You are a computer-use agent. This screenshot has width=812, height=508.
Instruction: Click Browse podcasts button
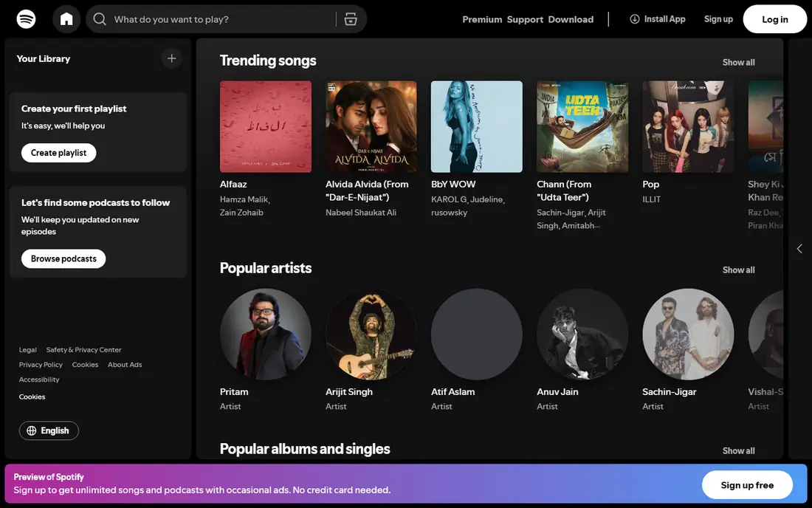tap(63, 259)
